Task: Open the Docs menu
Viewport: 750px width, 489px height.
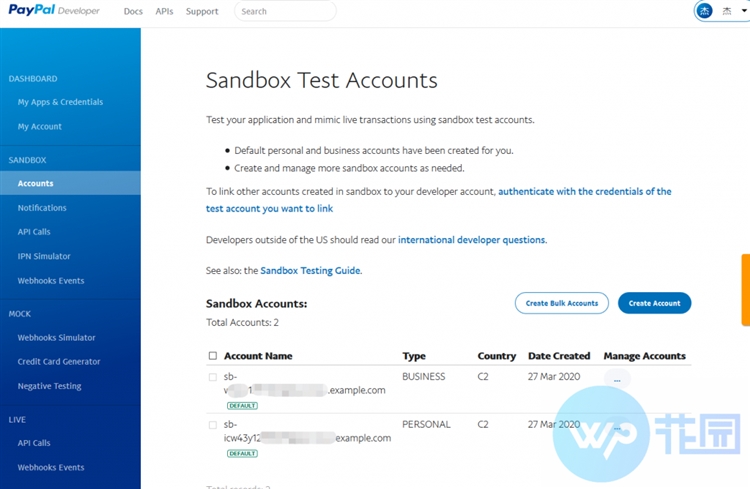Action: [133, 11]
